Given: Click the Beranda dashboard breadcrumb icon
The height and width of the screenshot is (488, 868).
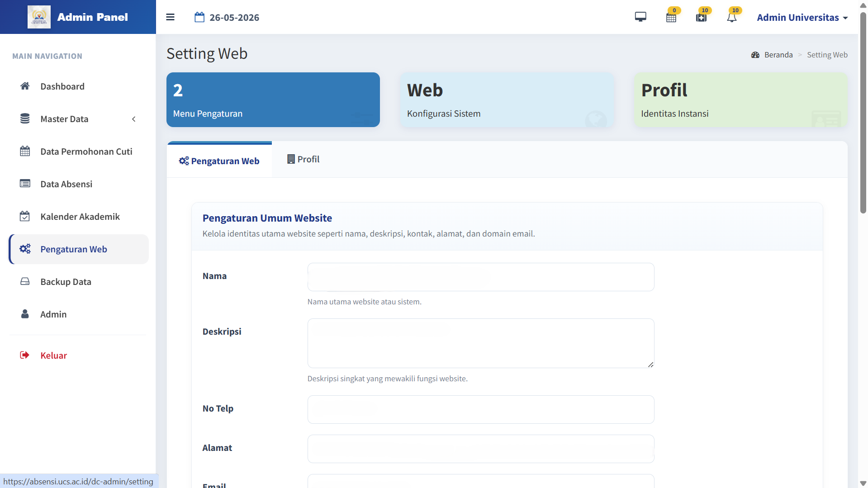Looking at the screenshot, I should 755,55.
